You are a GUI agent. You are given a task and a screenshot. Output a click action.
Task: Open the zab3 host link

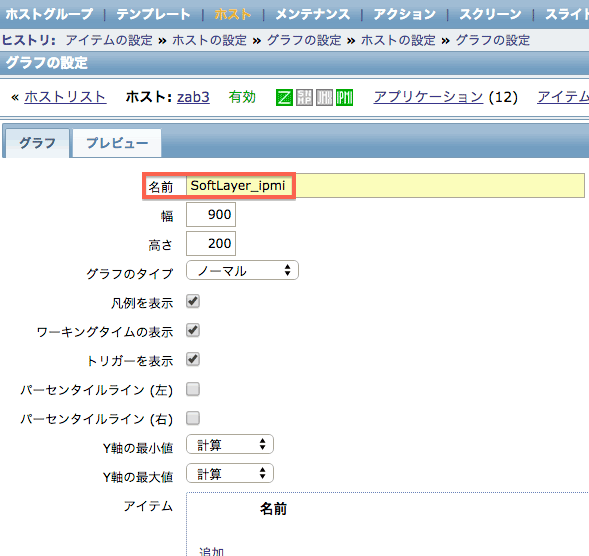pos(193,97)
